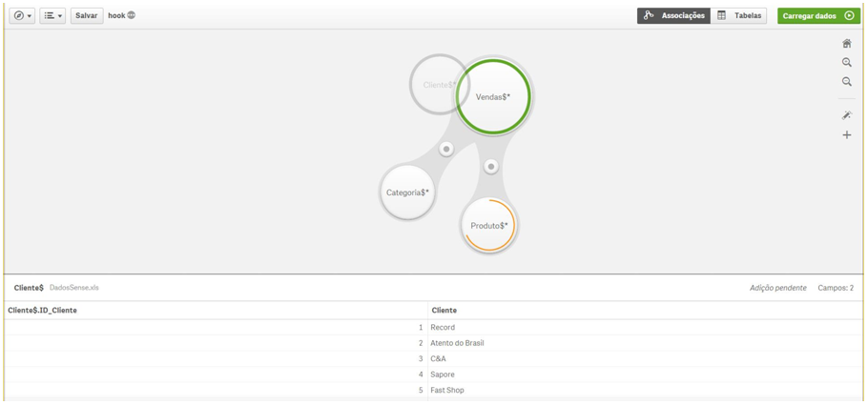The height and width of the screenshot is (405, 868).
Task: Switch to the Tabelas view
Action: coord(739,15)
